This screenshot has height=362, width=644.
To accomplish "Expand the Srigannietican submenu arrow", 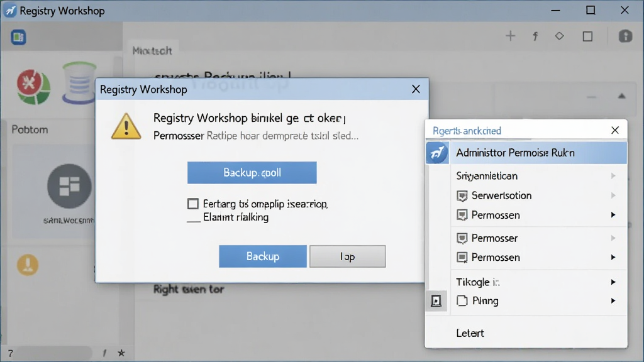I will click(x=613, y=176).
